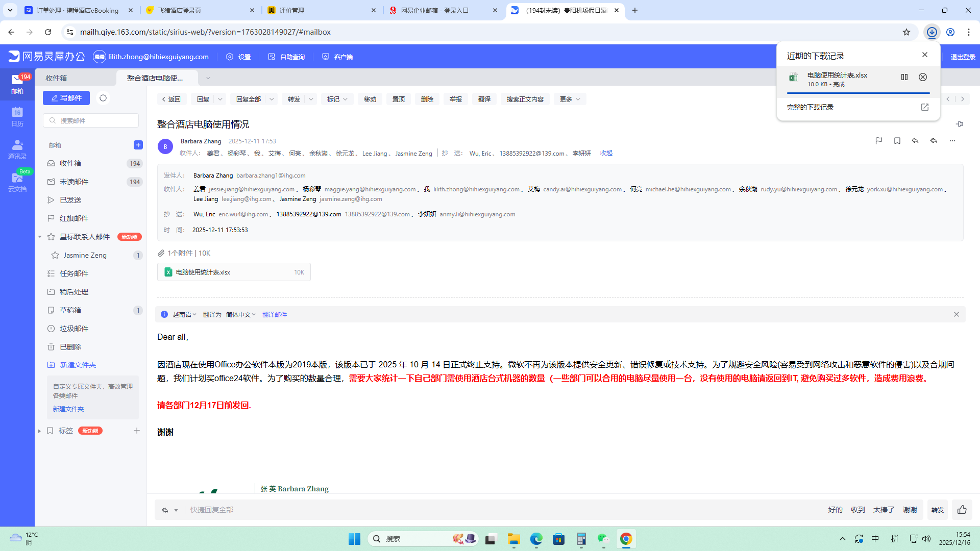Collapse recipient details with 收起

606,153
